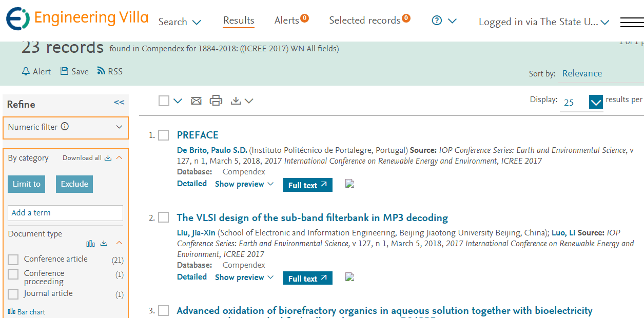
Task: Expand the help menu chevron
Action: pyautogui.click(x=452, y=21)
